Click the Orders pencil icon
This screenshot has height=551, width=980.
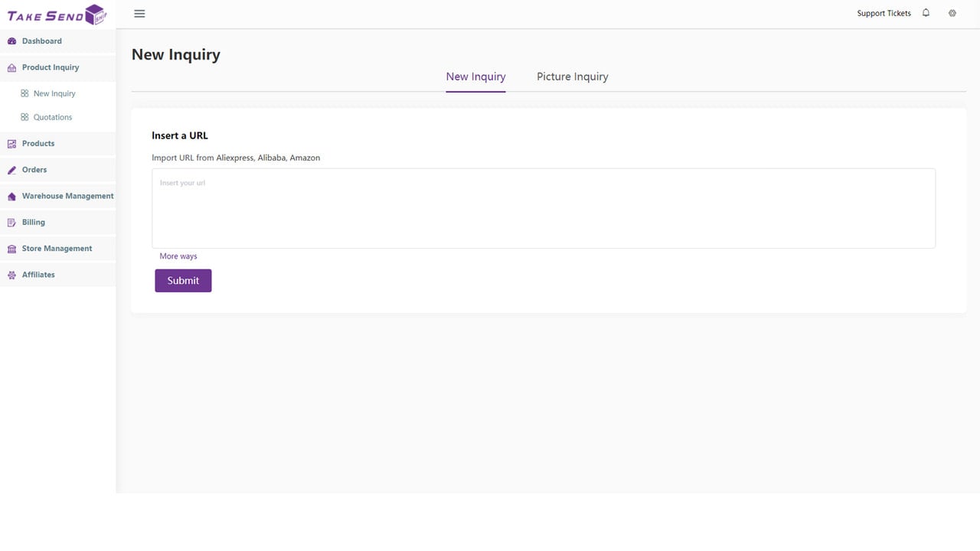(x=11, y=170)
